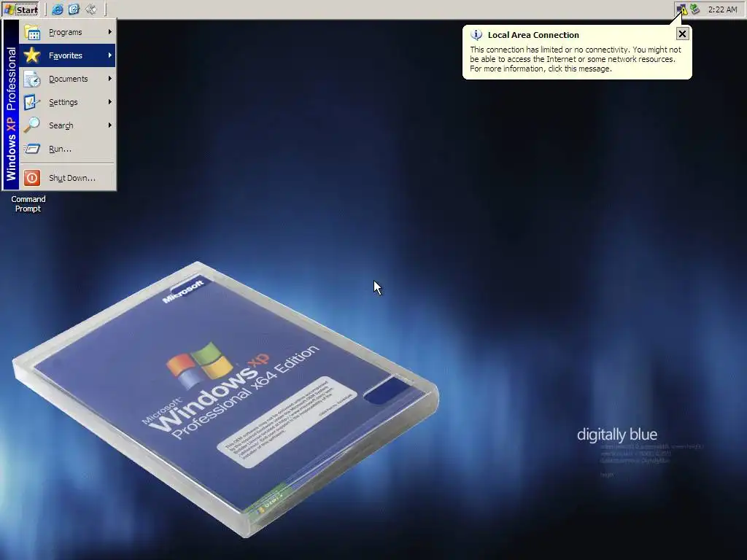This screenshot has width=747, height=560.
Task: Click the blue square Quick Launch icon next to Internet Explorer
Action: (x=74, y=9)
